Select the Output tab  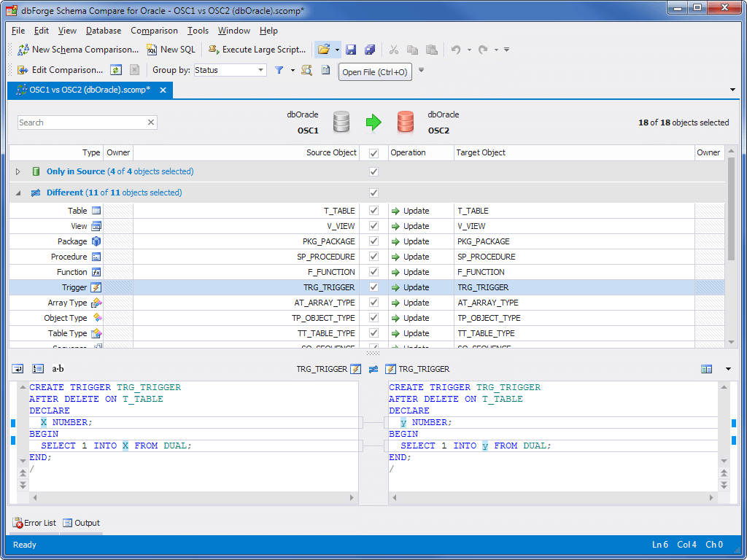tap(82, 523)
